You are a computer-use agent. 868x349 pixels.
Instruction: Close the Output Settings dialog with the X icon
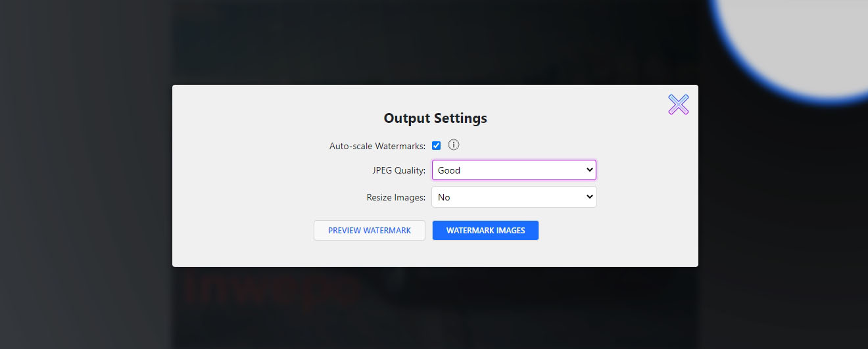pyautogui.click(x=678, y=105)
